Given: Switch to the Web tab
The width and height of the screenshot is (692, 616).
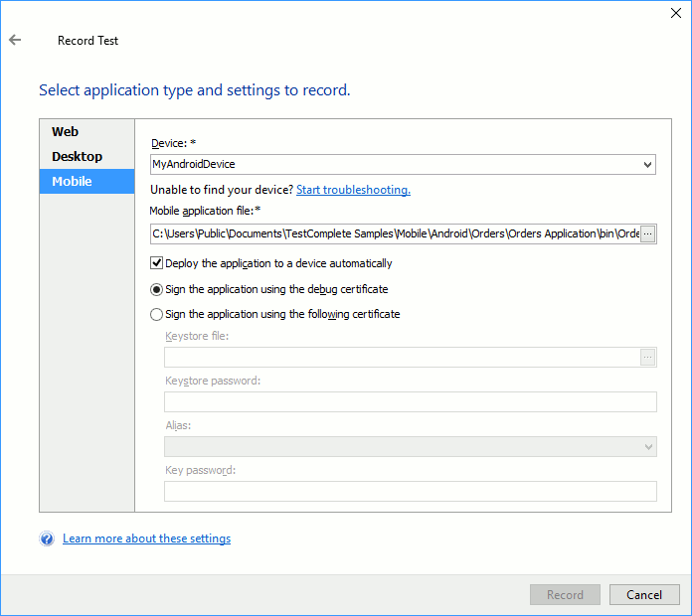Looking at the screenshot, I should (66, 131).
